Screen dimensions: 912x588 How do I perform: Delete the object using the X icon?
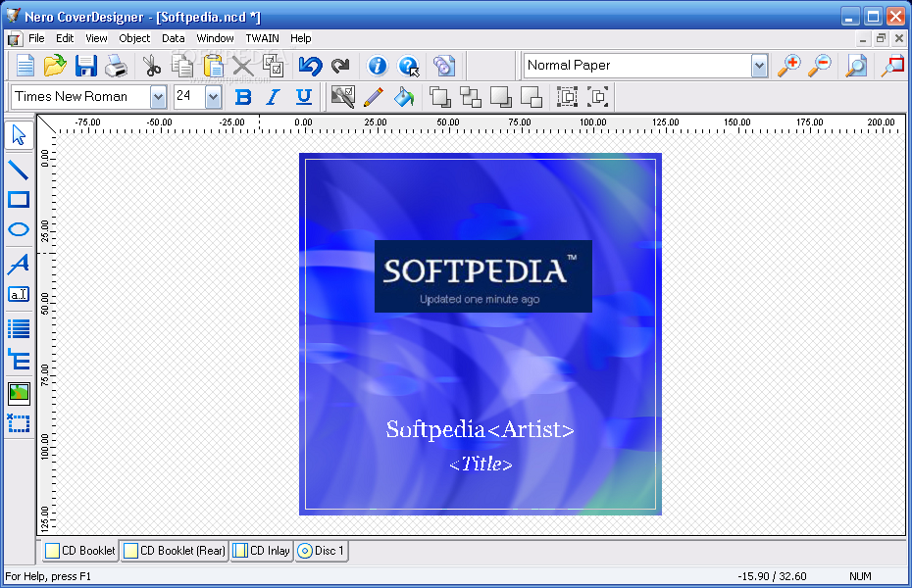242,67
